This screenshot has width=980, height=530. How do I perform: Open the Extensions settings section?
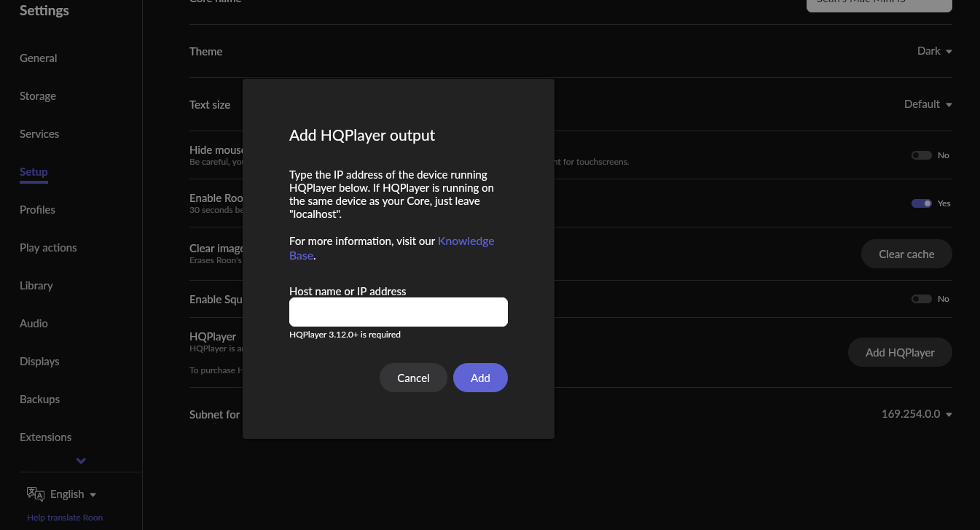click(x=45, y=437)
